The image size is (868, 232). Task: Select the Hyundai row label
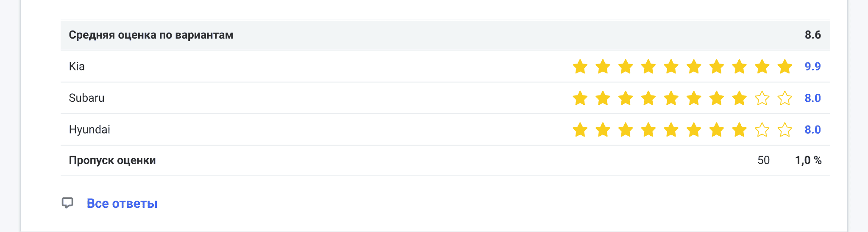89,130
